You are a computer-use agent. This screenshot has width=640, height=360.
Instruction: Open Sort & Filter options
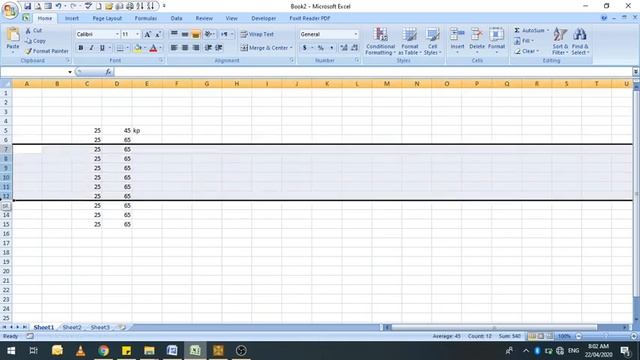[x=560, y=41]
